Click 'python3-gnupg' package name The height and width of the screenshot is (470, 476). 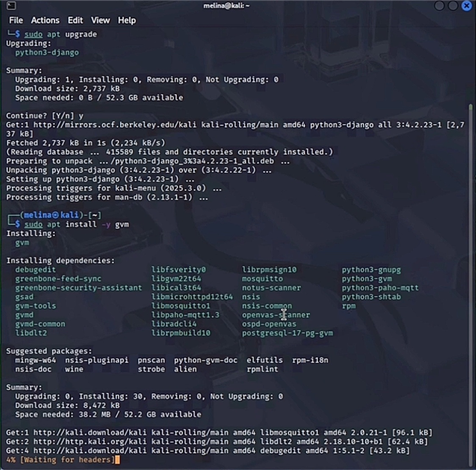click(371, 270)
